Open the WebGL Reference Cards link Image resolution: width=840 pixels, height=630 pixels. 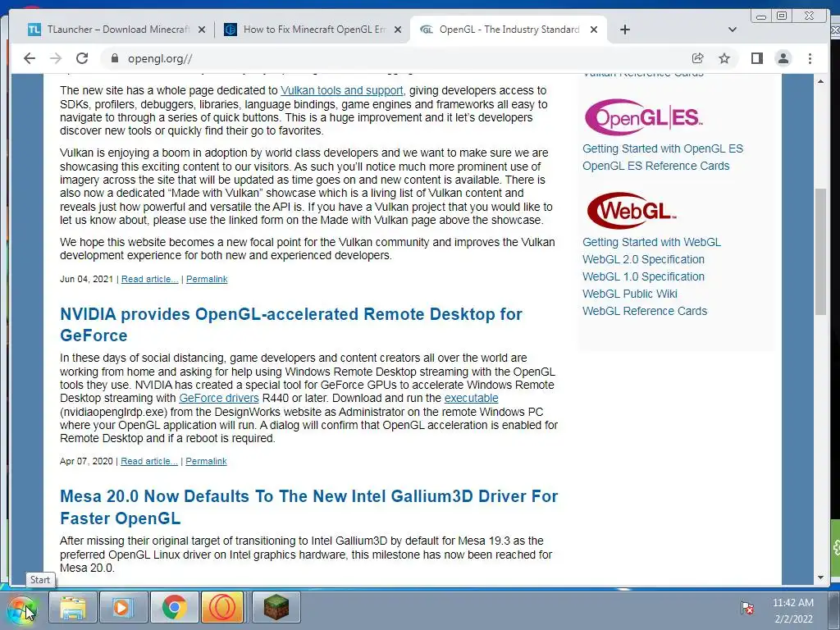645,311
